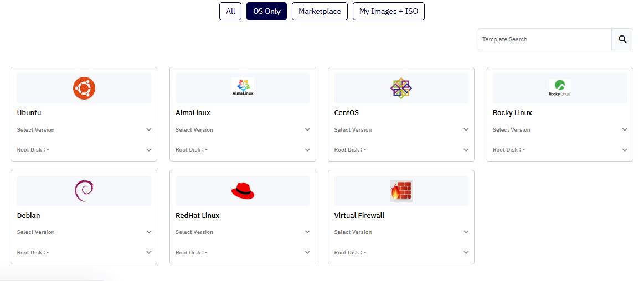Open Debian Select Version dropdown
The width and height of the screenshot is (644, 281).
(84, 232)
